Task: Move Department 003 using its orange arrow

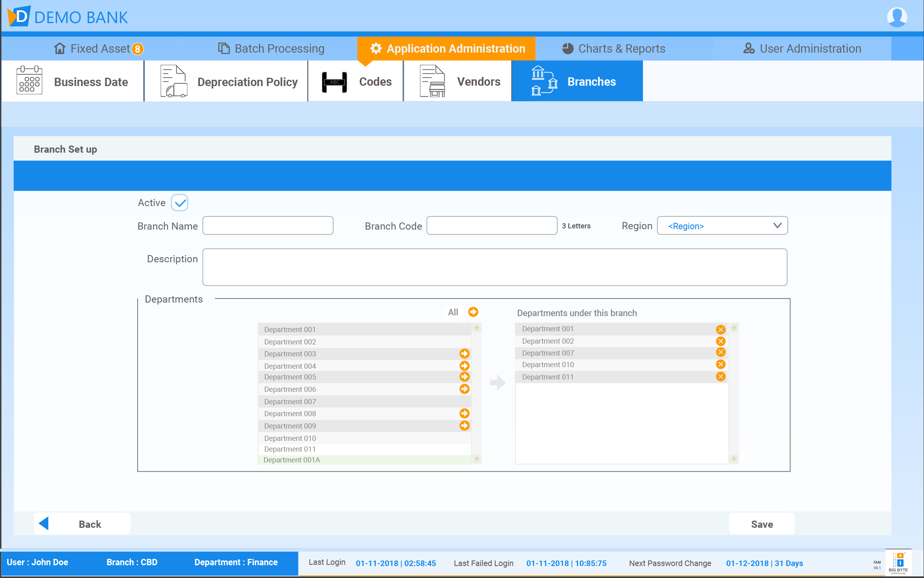Action: point(464,353)
